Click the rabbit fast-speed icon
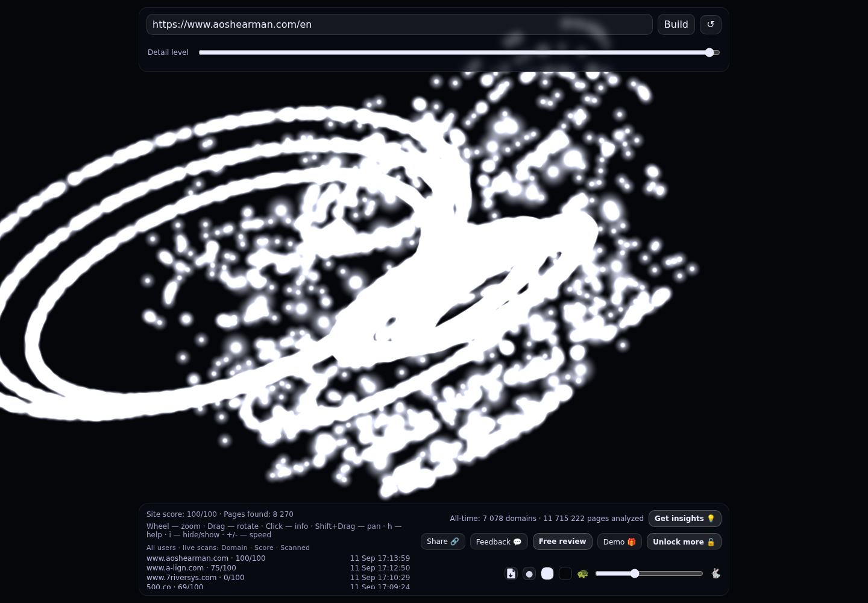This screenshot has height=603, width=868. pos(715,573)
